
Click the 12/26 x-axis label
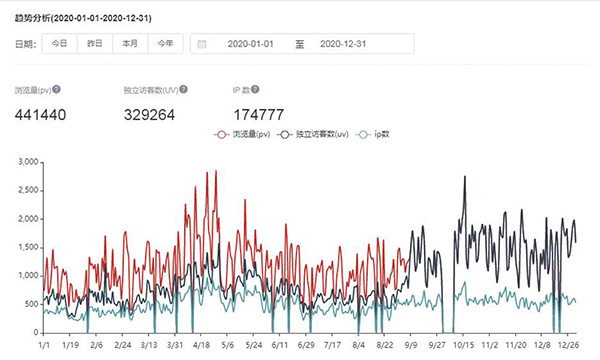pyautogui.click(x=568, y=345)
